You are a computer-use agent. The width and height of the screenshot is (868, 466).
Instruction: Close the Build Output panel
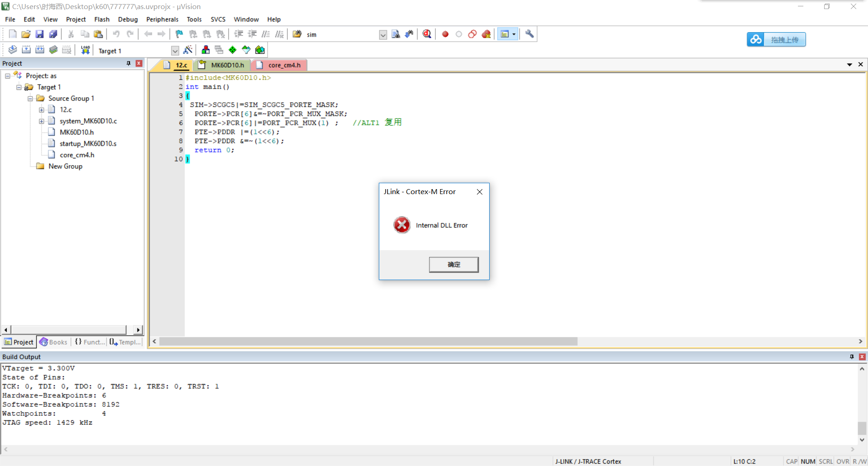tap(862, 357)
